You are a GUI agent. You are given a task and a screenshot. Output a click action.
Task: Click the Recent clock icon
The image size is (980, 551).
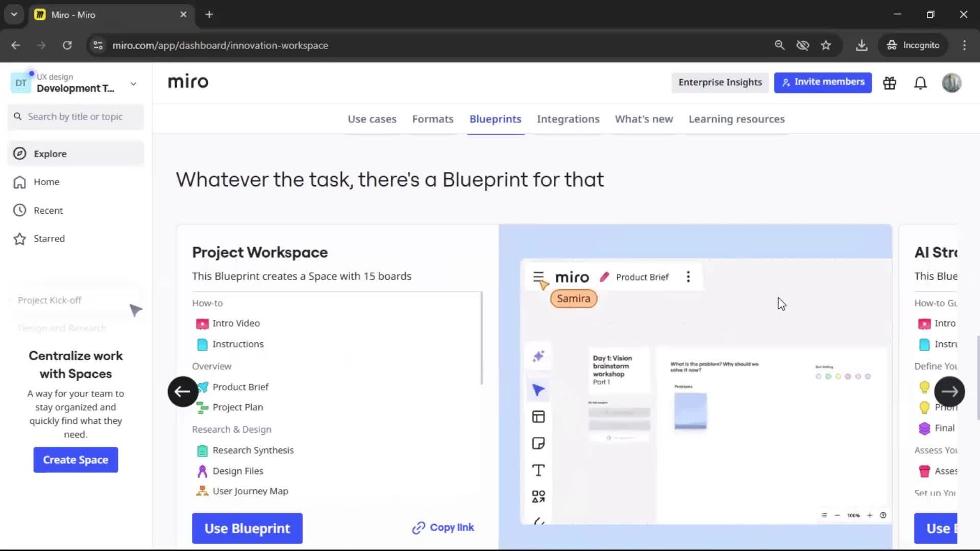(19, 210)
